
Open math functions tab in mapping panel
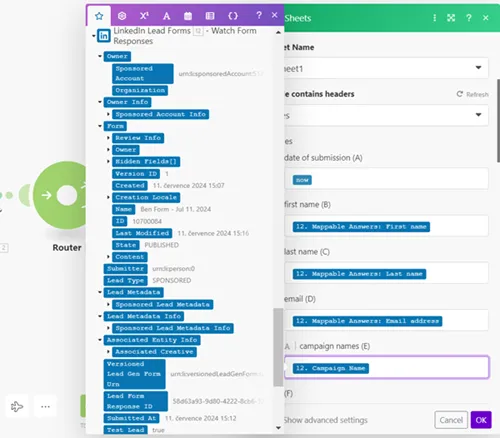point(144,16)
